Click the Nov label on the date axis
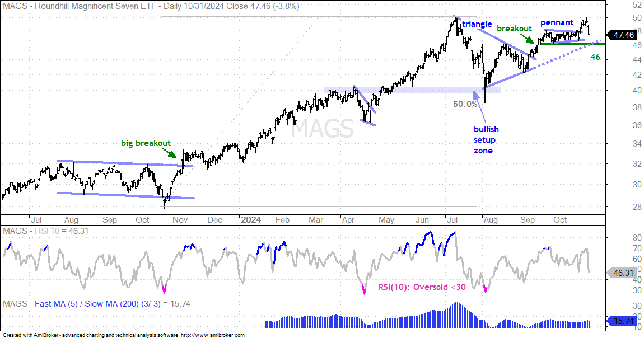This screenshot has height=338, width=644. pos(180,220)
